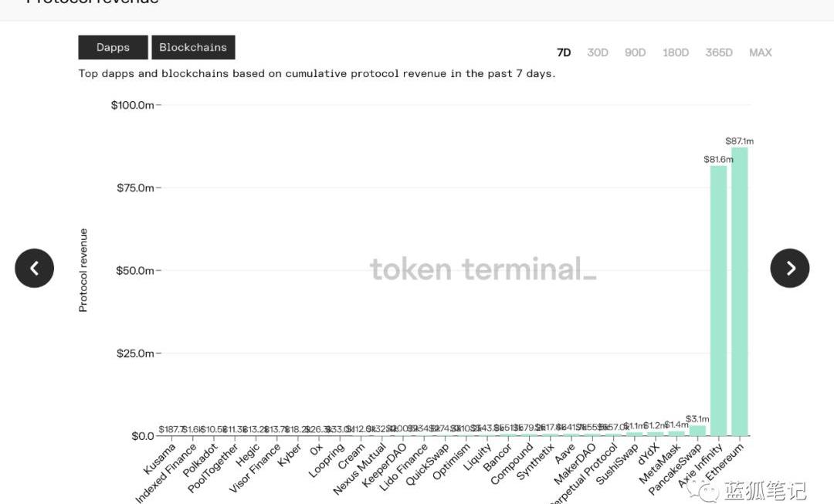Image resolution: width=834 pixels, height=504 pixels.
Task: Toggle the Blockchains filter button
Action: pos(193,47)
